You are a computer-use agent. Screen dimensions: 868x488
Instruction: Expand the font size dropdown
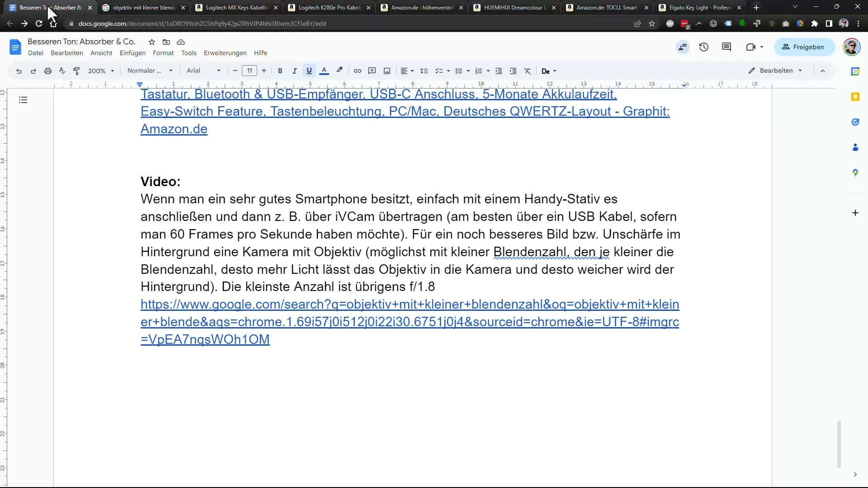pos(249,70)
